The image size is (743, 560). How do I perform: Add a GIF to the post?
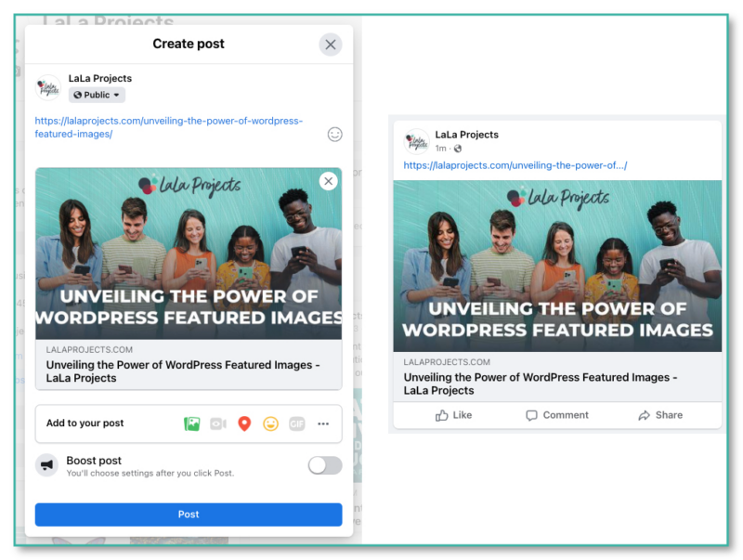296,423
